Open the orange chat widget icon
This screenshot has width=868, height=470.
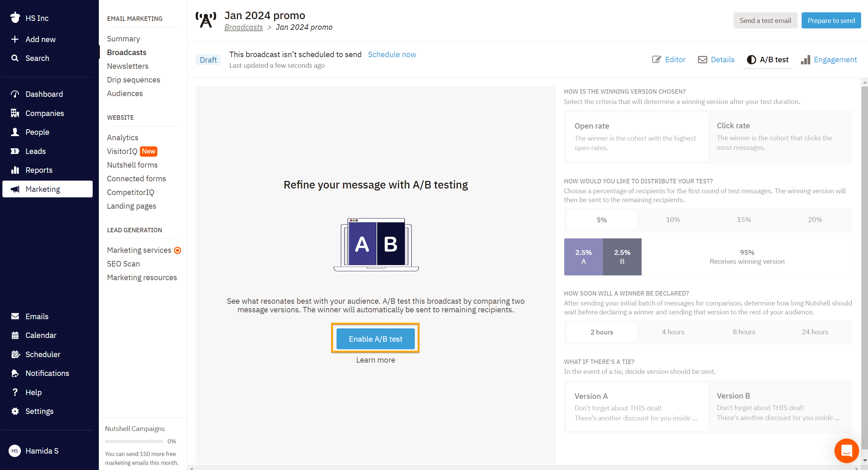846,451
